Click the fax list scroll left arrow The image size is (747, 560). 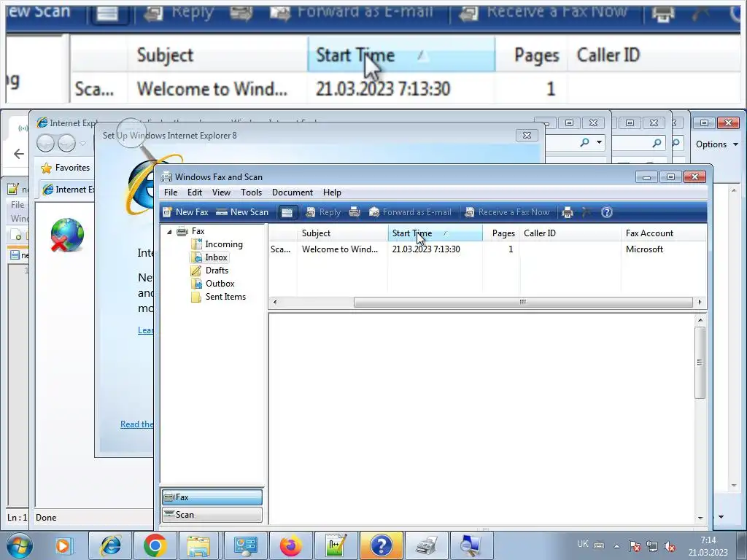pos(275,302)
